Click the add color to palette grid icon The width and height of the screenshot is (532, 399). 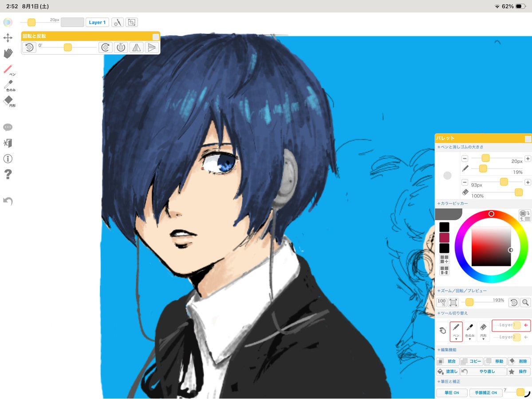pyautogui.click(x=444, y=260)
